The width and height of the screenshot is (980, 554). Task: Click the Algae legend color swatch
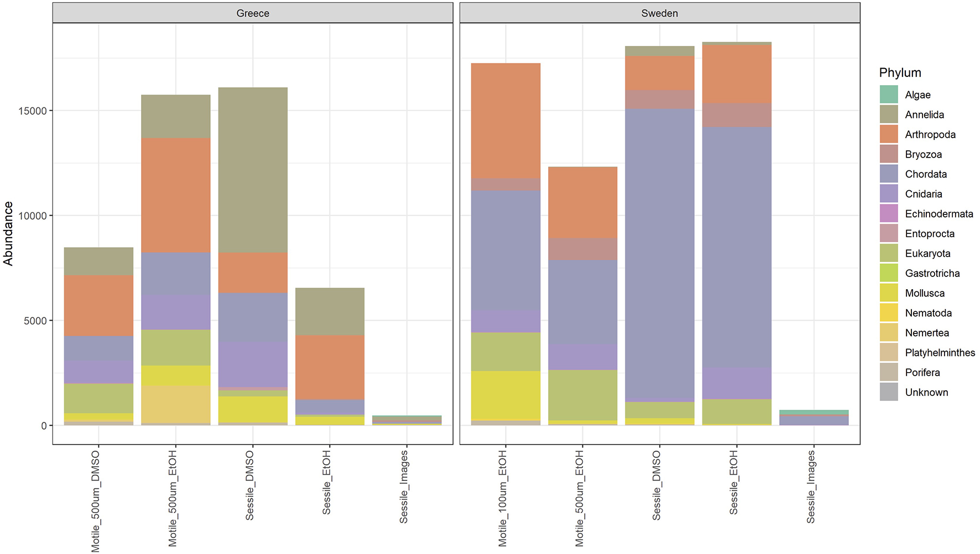click(x=889, y=95)
